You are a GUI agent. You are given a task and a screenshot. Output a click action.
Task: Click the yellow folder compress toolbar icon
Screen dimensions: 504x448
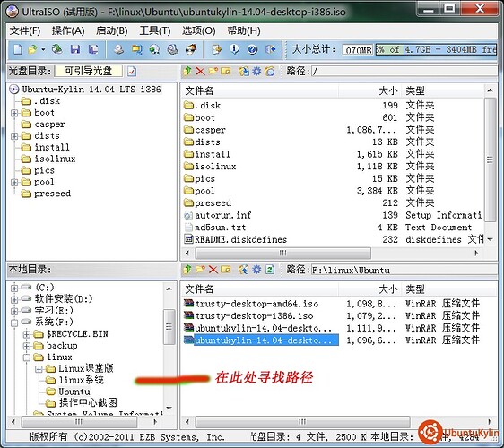click(137, 49)
